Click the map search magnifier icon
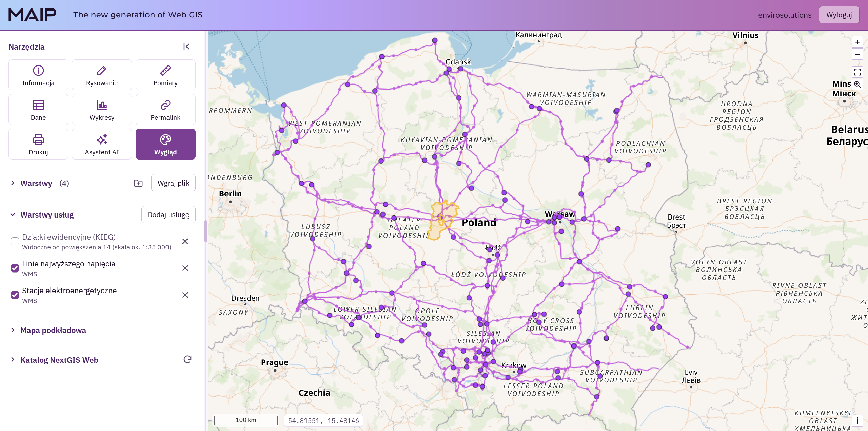868x431 pixels. (857, 84)
